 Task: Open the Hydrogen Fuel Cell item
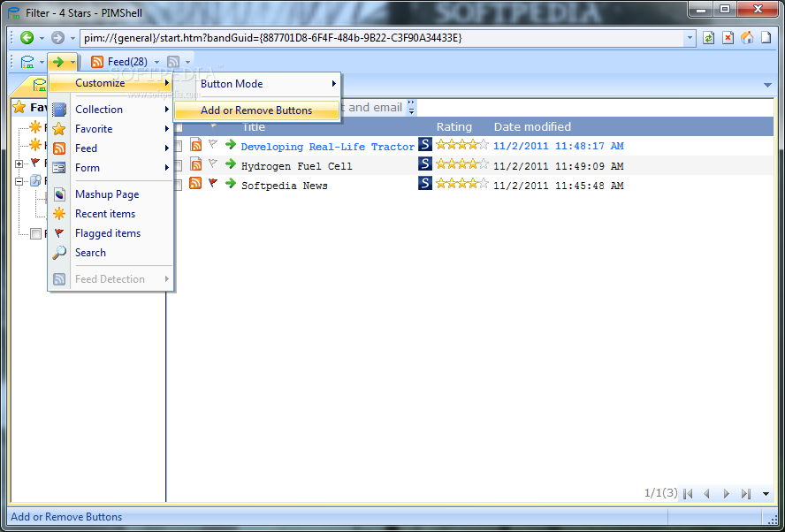(296, 166)
